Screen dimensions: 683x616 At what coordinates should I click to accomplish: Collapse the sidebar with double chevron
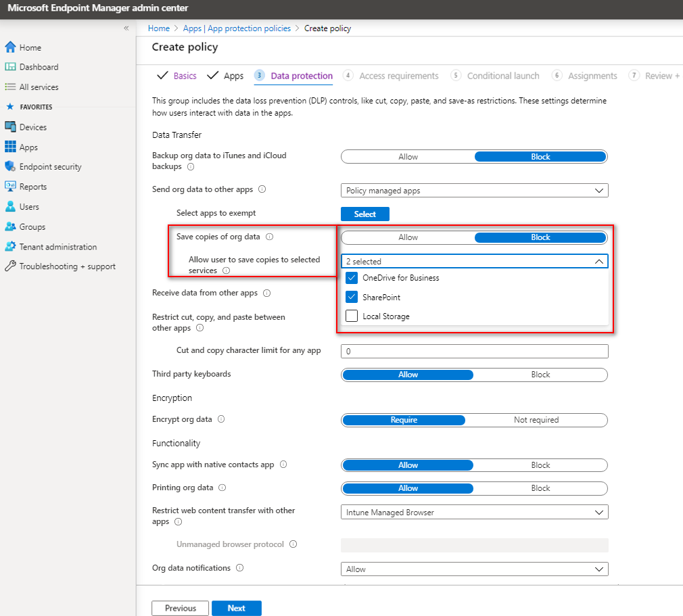[x=126, y=28]
